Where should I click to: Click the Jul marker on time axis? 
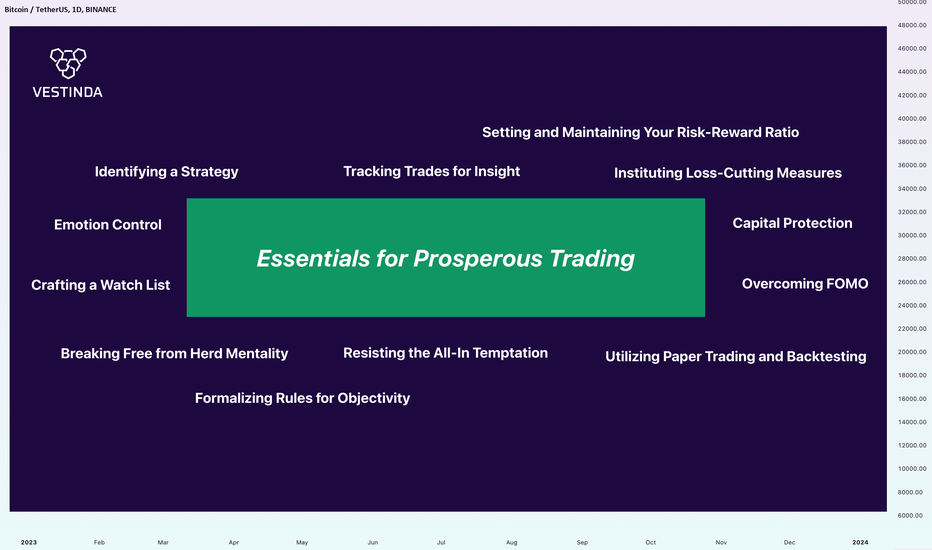[x=441, y=542]
